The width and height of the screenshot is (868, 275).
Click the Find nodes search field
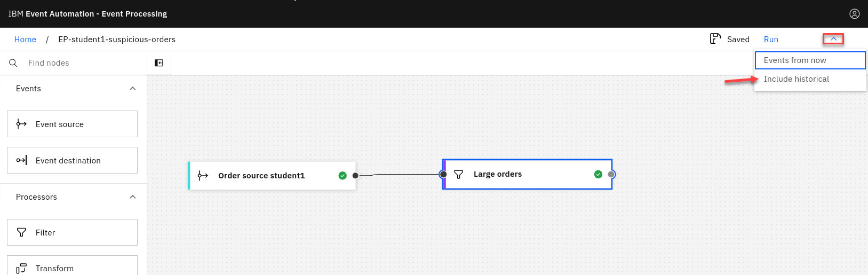tap(80, 63)
